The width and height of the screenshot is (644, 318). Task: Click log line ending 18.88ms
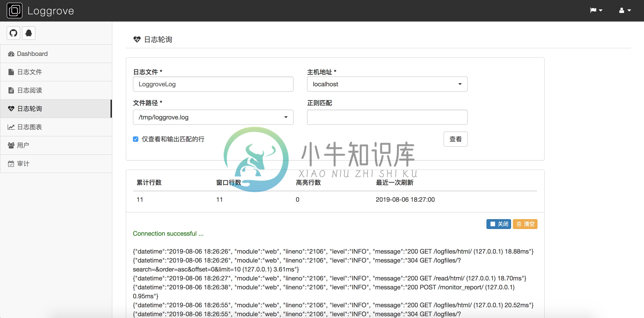(x=333, y=251)
